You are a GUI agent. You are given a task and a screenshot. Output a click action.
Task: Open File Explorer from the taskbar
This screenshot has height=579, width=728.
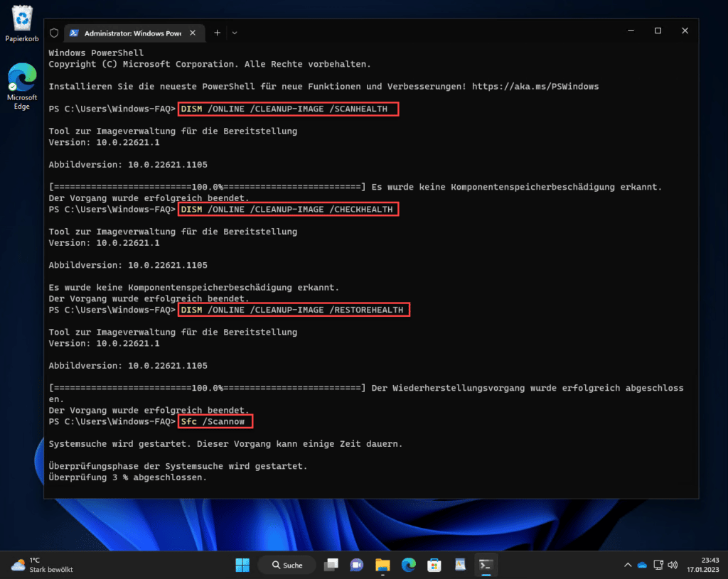tap(382, 565)
